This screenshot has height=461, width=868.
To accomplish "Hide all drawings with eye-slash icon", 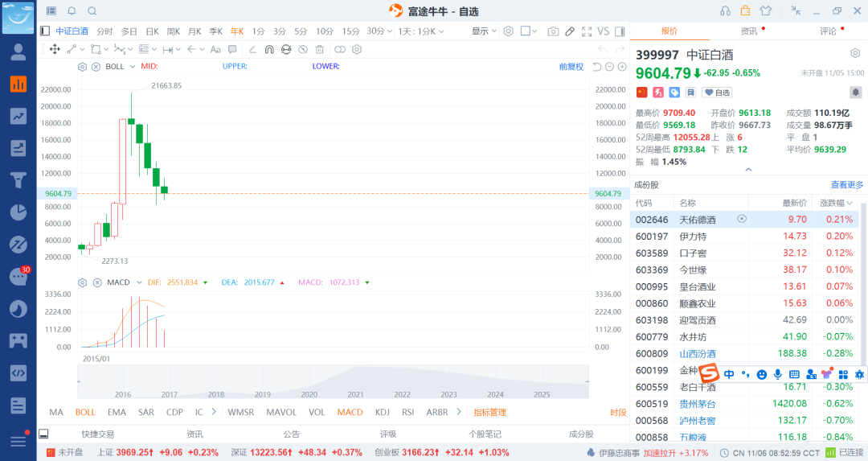I will point(303,49).
